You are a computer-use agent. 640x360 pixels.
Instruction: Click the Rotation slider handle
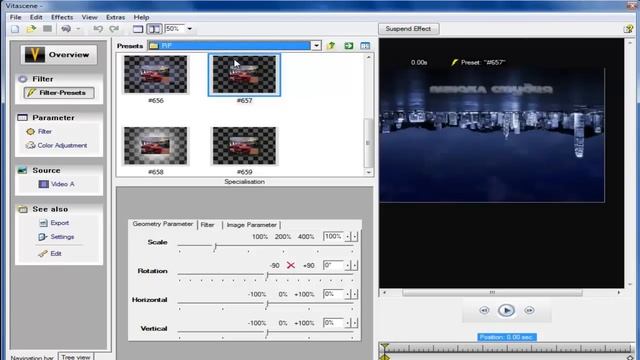pos(267,276)
